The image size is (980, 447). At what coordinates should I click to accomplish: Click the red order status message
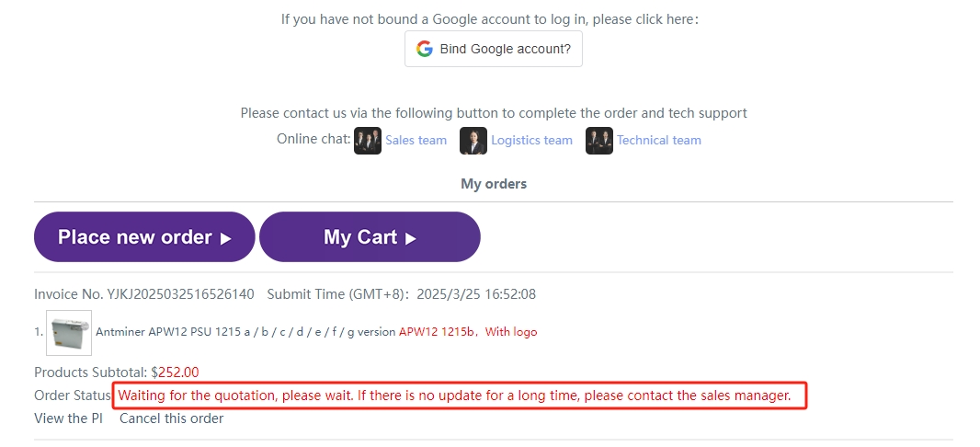click(454, 395)
